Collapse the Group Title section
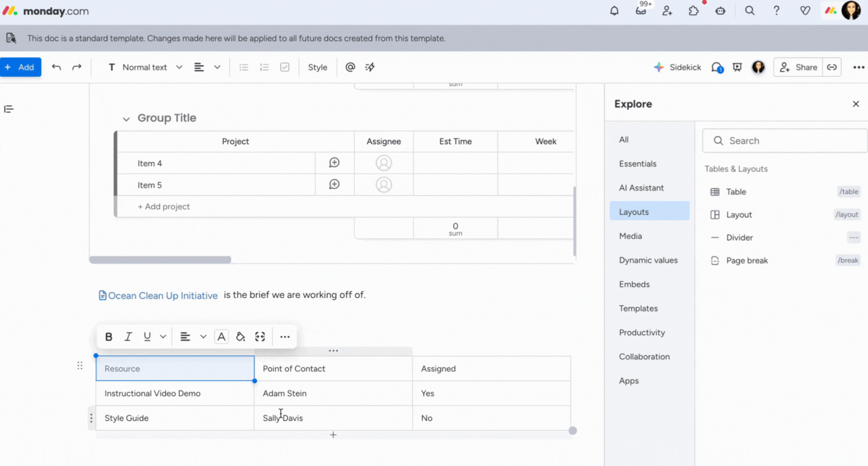The image size is (868, 466). point(126,119)
